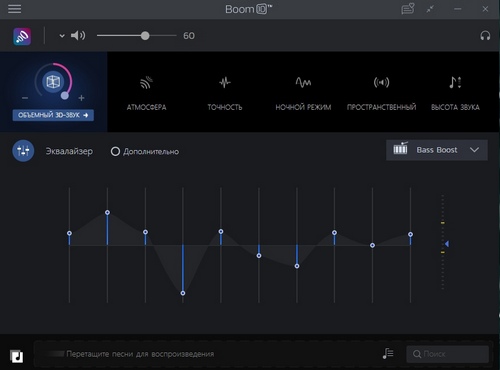
Task: Click the seventh equalizer band handle
Action: 297,266
